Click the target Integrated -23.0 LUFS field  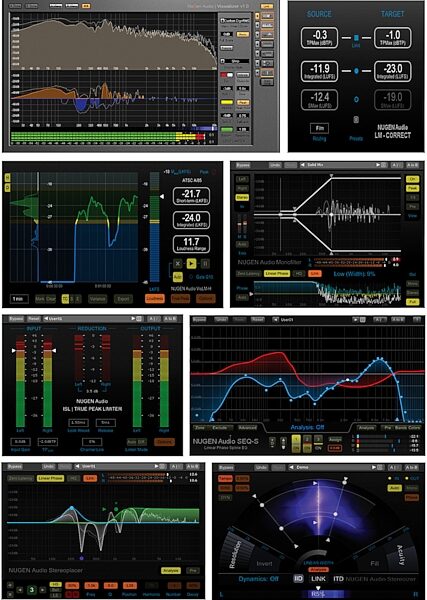click(x=393, y=71)
